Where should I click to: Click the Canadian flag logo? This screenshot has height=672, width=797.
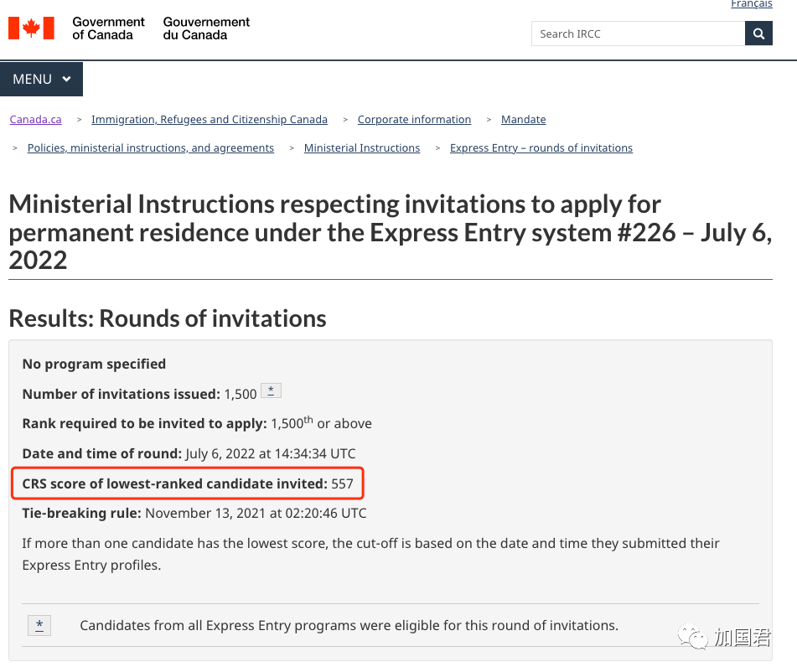[x=31, y=28]
